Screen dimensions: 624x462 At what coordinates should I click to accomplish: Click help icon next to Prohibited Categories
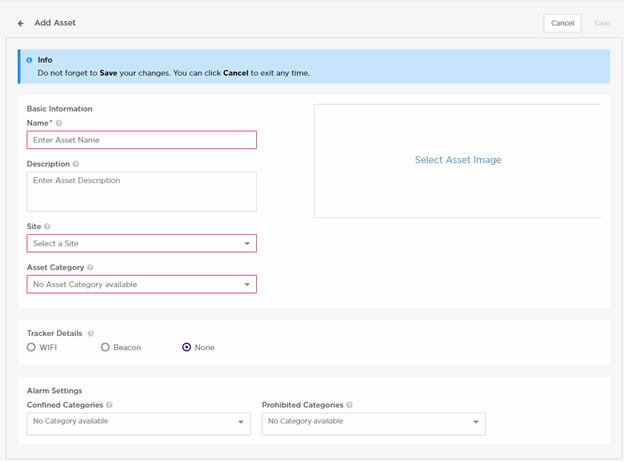pyautogui.click(x=348, y=405)
